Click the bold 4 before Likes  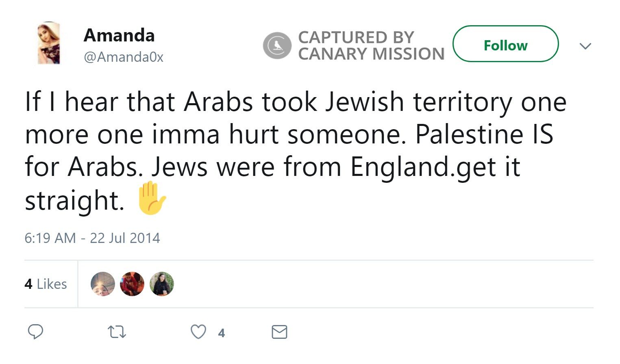pos(28,284)
